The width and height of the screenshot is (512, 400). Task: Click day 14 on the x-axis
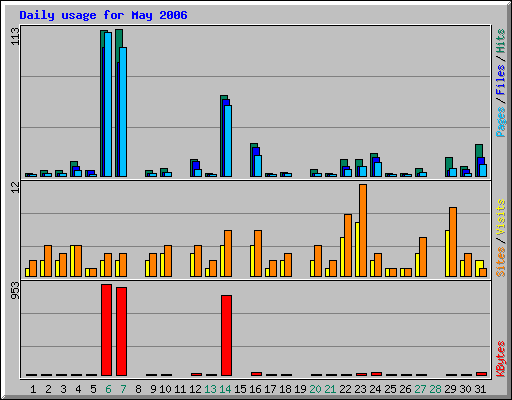click(x=226, y=389)
